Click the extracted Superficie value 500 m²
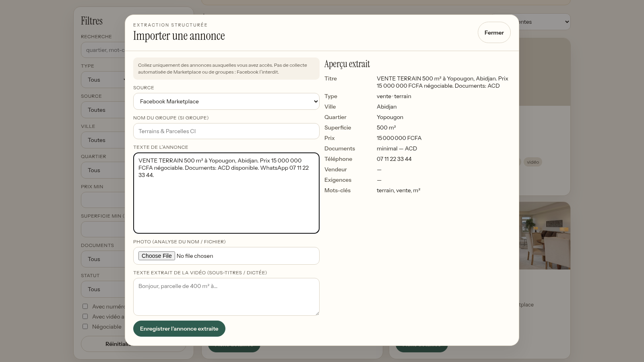The image size is (644, 362). 386,128
